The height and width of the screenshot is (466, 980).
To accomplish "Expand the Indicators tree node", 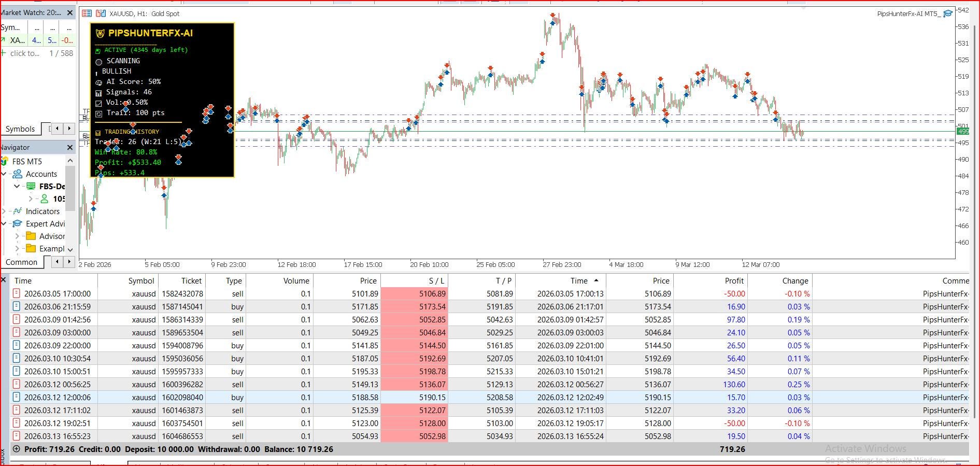I will (x=4, y=211).
